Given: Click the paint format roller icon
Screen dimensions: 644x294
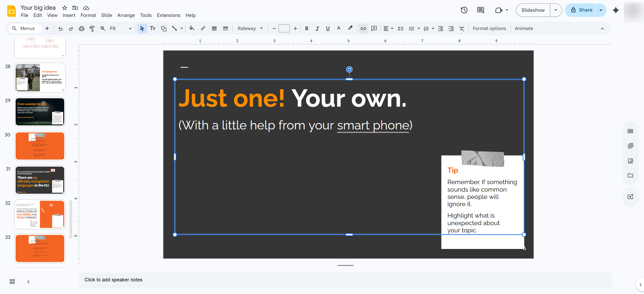Looking at the screenshot, I should (92, 28).
